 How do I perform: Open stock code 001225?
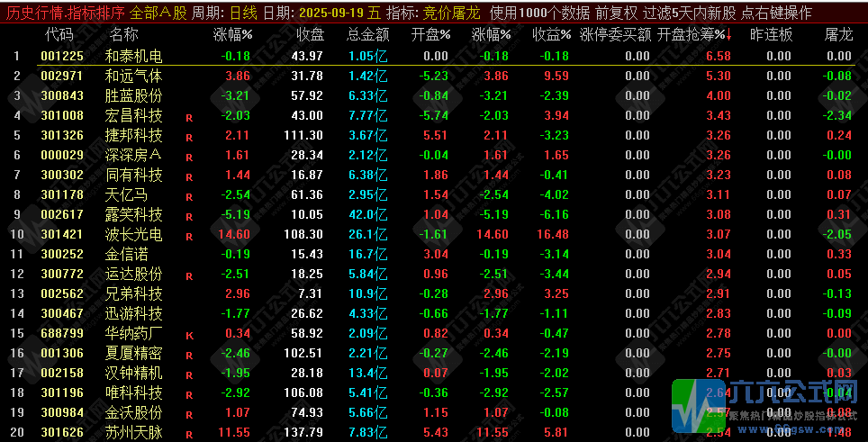point(63,56)
